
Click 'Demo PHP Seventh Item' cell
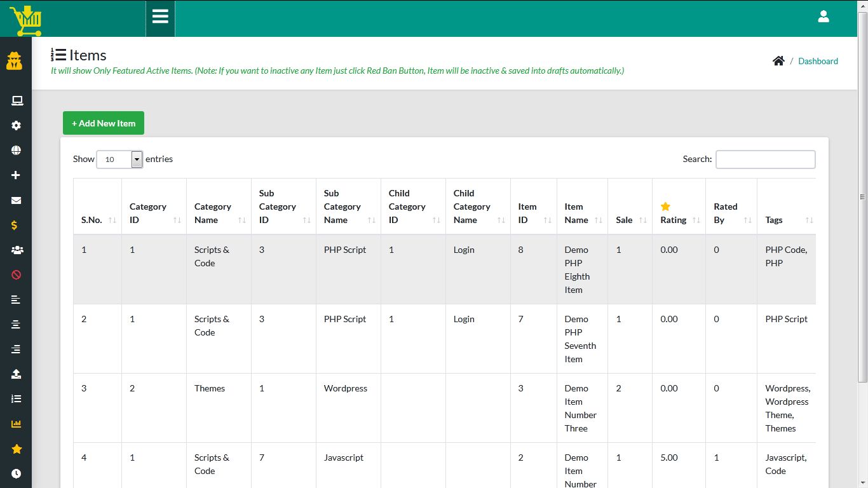[x=582, y=339]
